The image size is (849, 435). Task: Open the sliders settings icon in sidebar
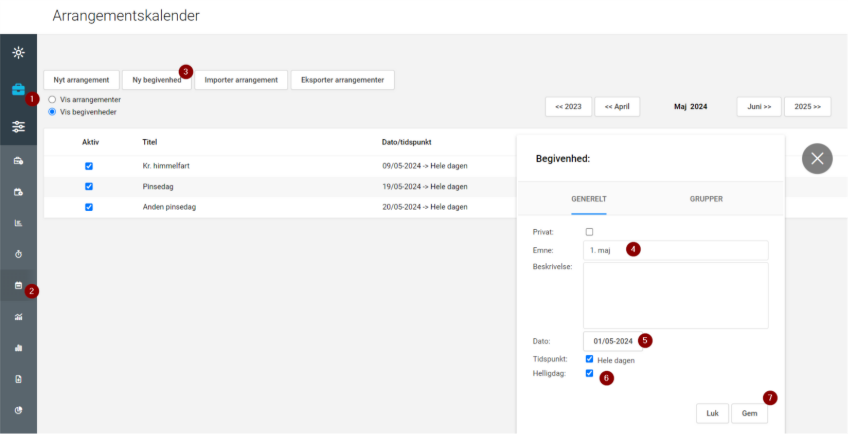(18, 127)
